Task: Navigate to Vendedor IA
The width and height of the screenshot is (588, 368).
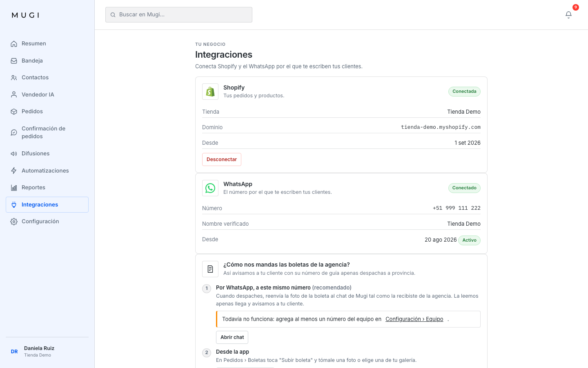Action: (x=47, y=95)
